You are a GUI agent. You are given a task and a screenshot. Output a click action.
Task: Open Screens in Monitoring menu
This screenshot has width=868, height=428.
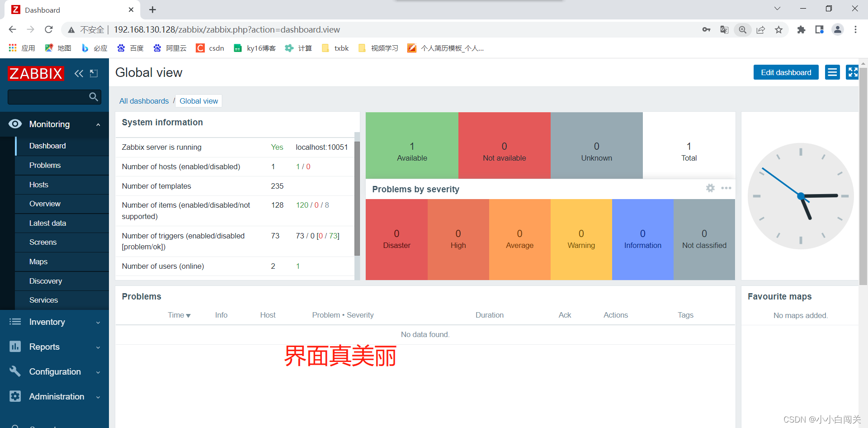coord(62,242)
